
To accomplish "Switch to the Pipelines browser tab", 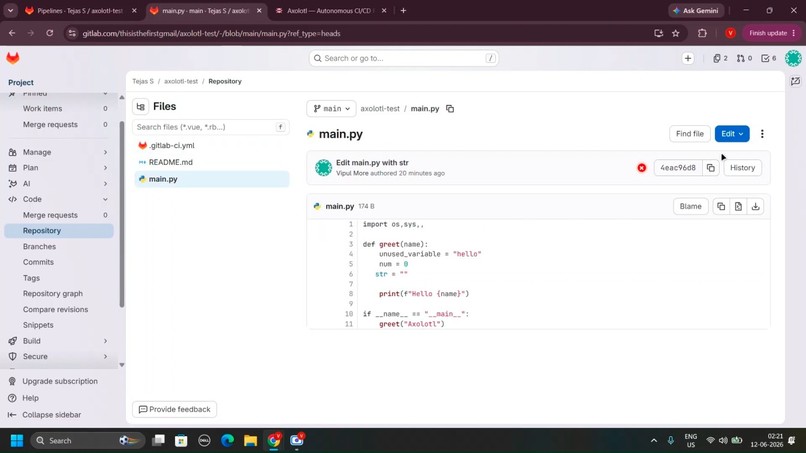I will [x=81, y=10].
